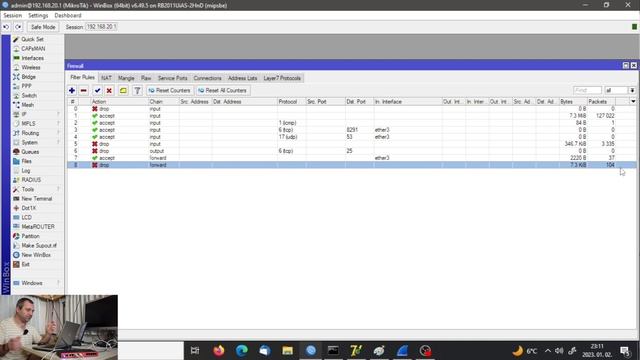Click the Reset All Counters button

point(222,90)
